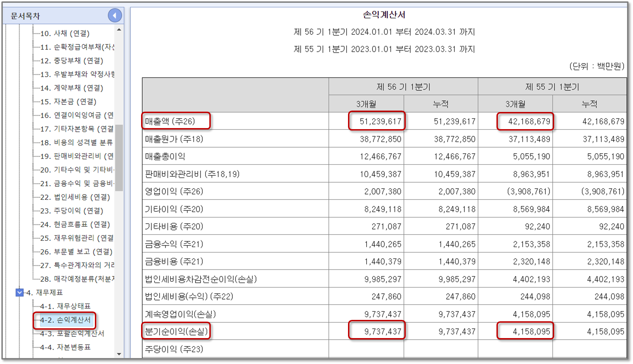The width and height of the screenshot is (633, 364).
Task: Select 4-2. 손익계산서 in tree
Action: (x=65, y=320)
